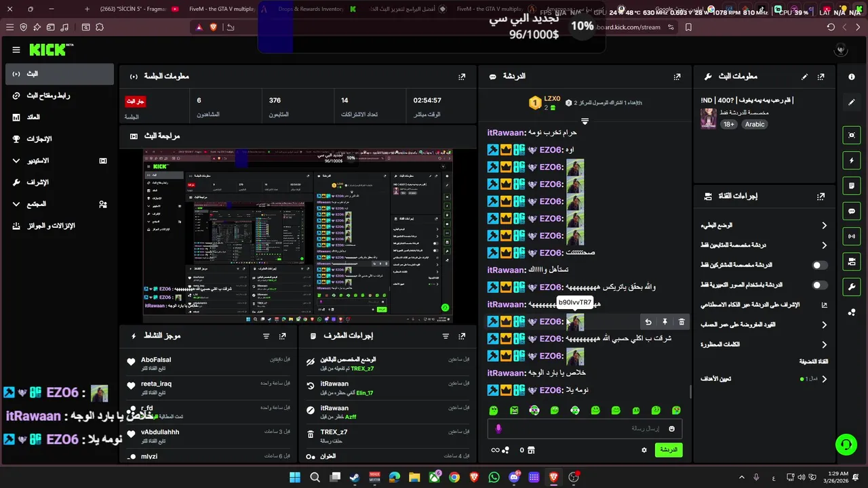
Task: Reply to hovered EZO6 message
Action: 648,322
